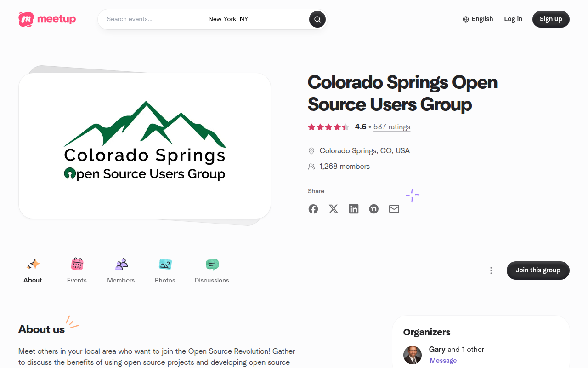Click the search magnifier button
Screen dimensions: 588x368
317,19
